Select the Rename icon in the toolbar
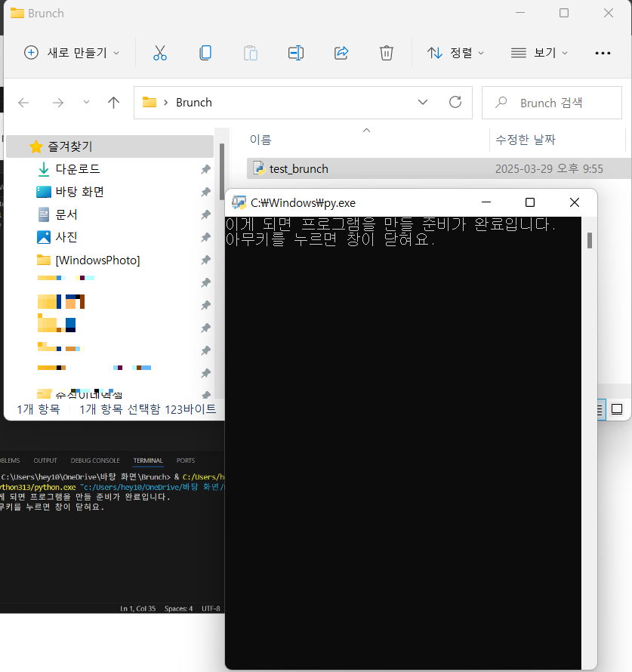632x672 pixels. (x=295, y=53)
